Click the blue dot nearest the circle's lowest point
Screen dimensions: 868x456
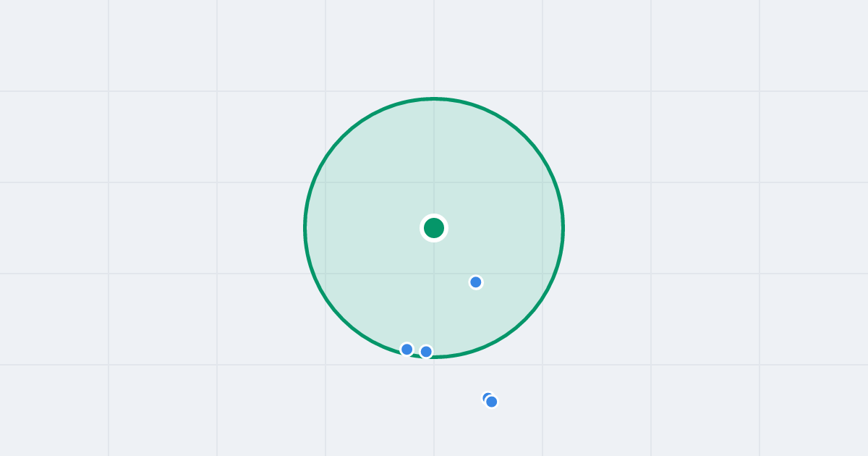(426, 352)
